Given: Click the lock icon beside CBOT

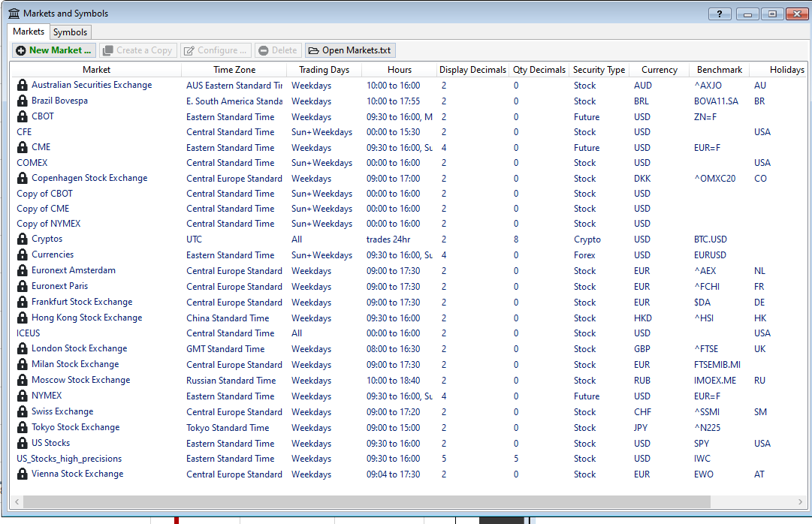Looking at the screenshot, I should (23, 116).
